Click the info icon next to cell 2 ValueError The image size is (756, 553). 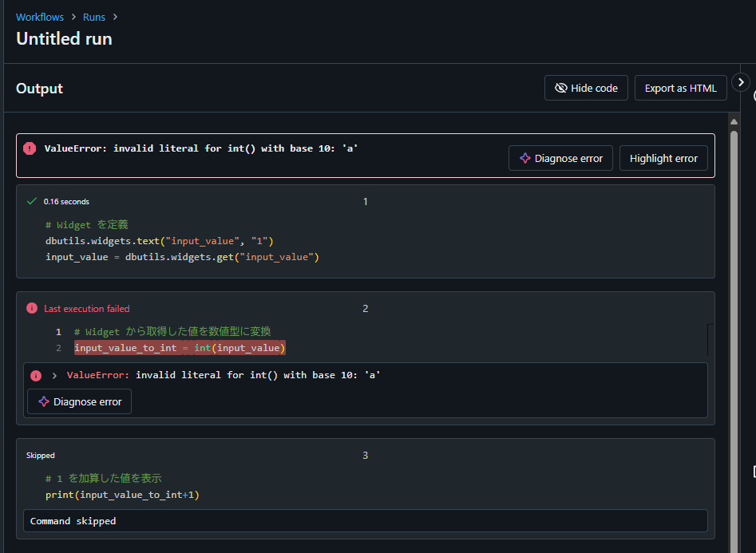tap(35, 375)
